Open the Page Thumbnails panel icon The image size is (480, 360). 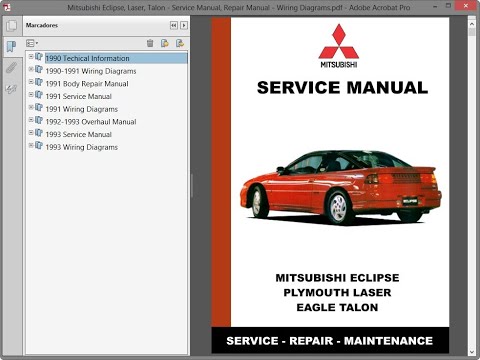(12, 26)
